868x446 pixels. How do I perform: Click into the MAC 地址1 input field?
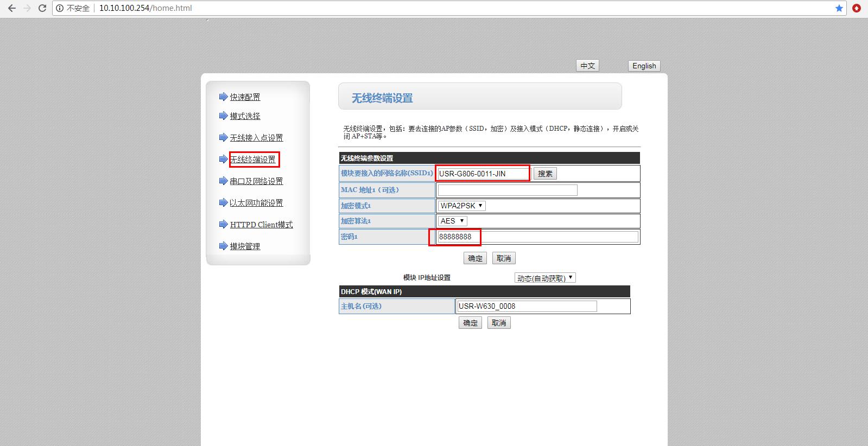click(x=507, y=190)
